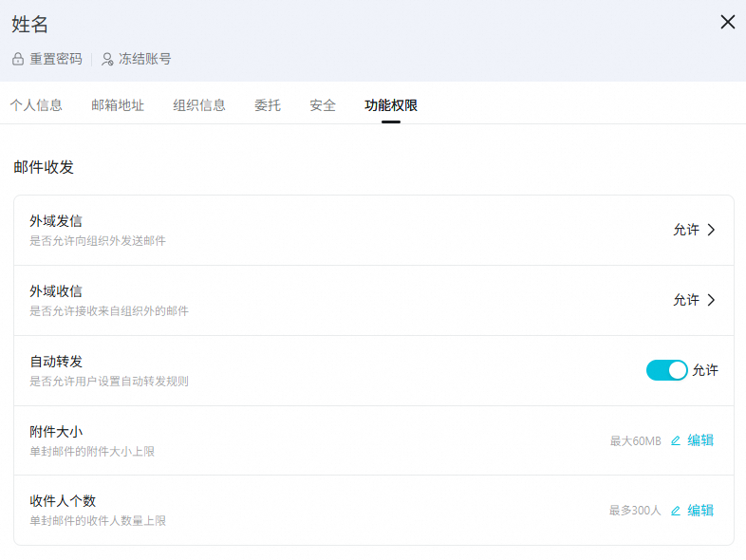Image resolution: width=746 pixels, height=560 pixels.
Task: Expand 外域发信 chevron arrow
Action: (711, 230)
